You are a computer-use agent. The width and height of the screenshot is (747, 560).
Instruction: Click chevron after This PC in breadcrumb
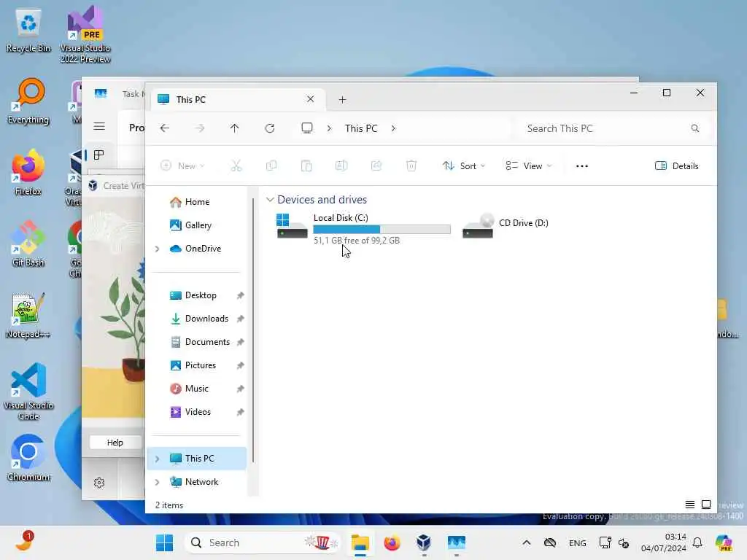coord(393,128)
